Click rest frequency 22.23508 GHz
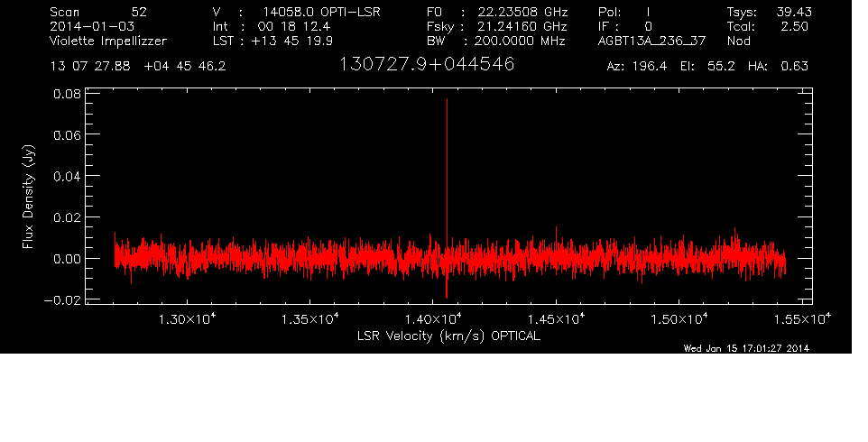Image resolution: width=868 pixels, height=442 pixels. (522, 12)
